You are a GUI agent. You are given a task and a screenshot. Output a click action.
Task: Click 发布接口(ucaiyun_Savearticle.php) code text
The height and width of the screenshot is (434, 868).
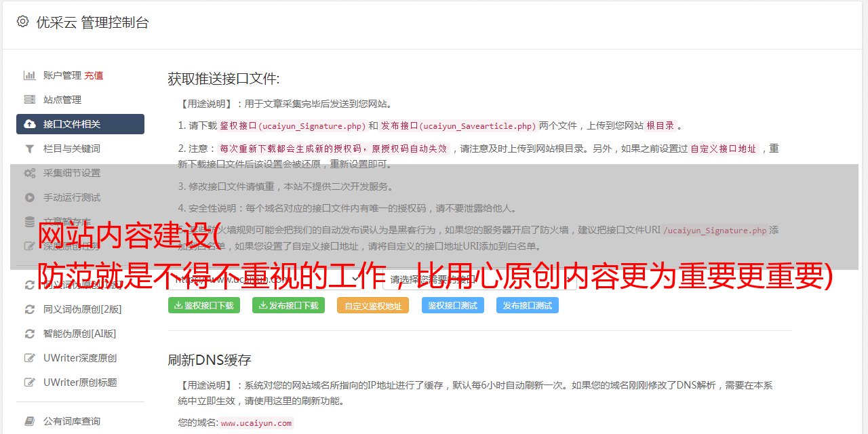coord(459,125)
